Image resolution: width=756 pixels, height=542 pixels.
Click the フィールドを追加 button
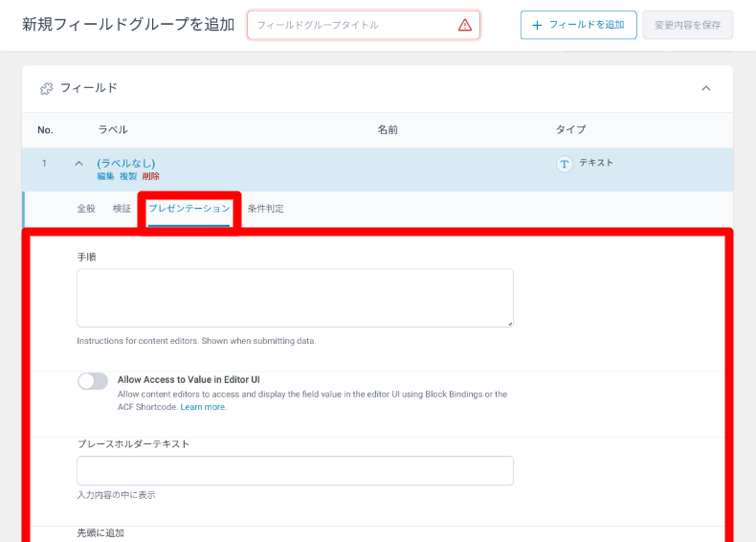(579, 25)
